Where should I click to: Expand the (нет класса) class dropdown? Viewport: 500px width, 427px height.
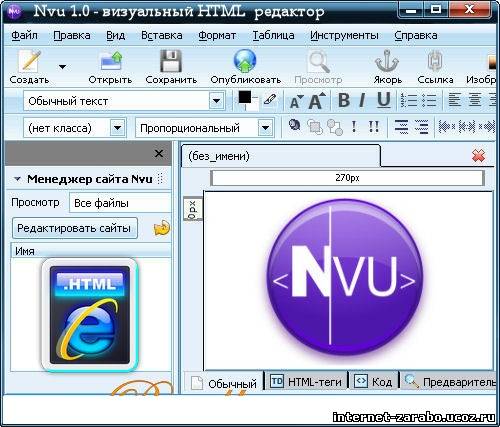point(118,128)
